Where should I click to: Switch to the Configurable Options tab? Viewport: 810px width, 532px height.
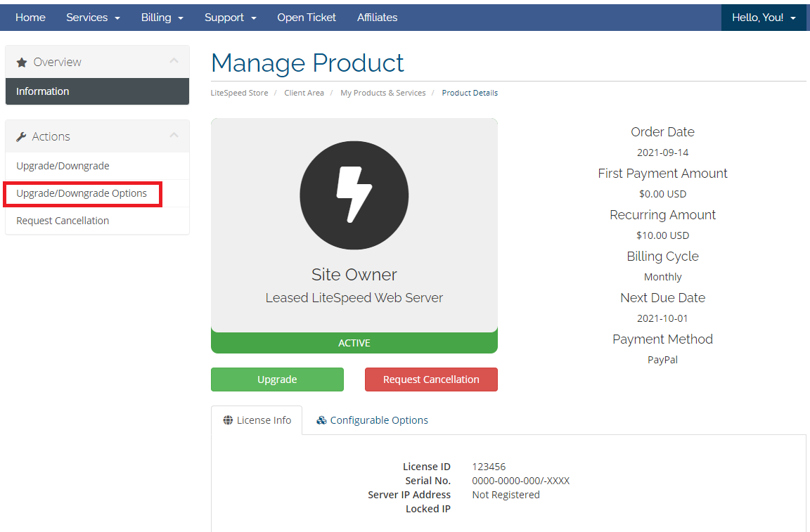372,420
